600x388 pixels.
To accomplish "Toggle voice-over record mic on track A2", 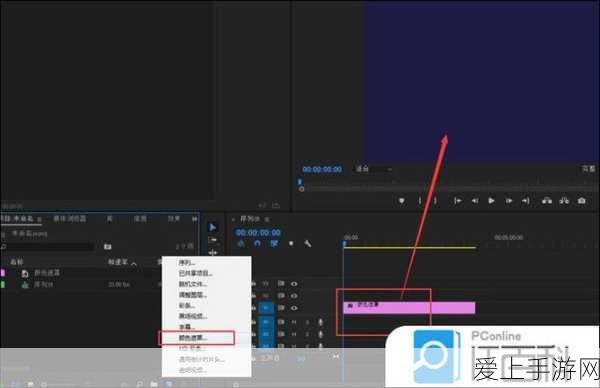I will [321, 334].
